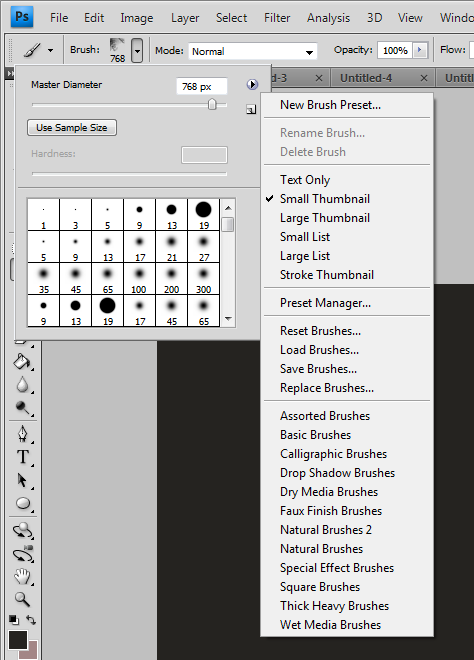Load the Thick Heavy Brushes set

click(347, 606)
